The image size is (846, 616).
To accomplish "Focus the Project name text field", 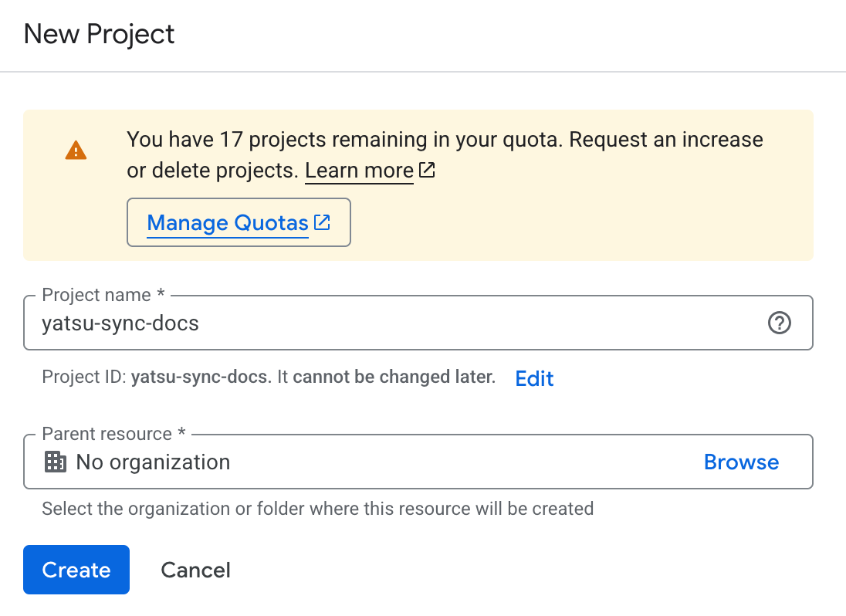I will point(386,323).
